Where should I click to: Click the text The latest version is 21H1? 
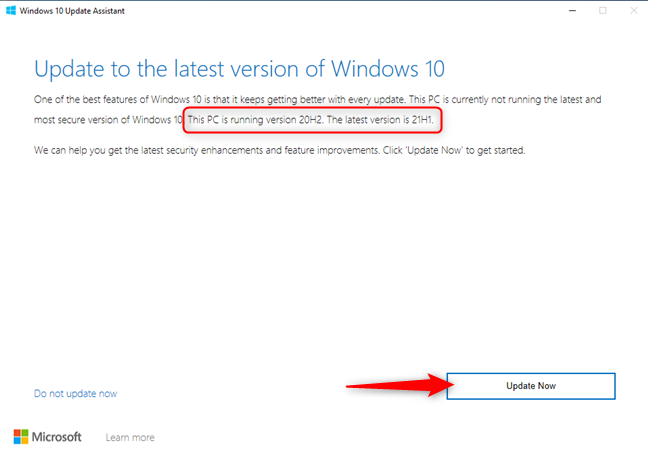coord(380,120)
